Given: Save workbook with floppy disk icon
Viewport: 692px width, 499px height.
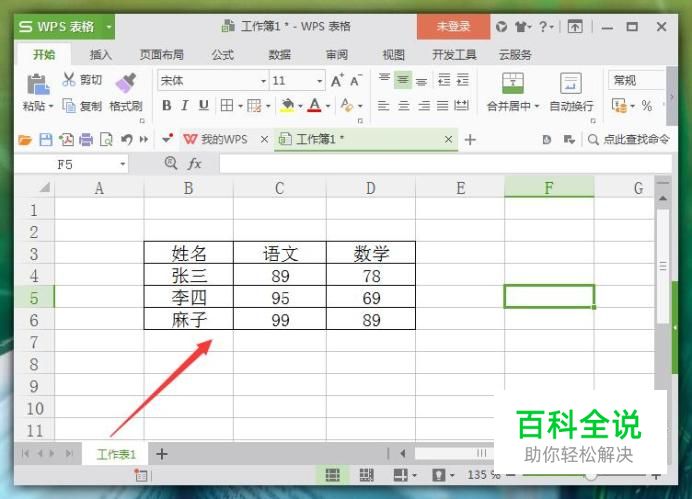Looking at the screenshot, I should coord(46,140).
